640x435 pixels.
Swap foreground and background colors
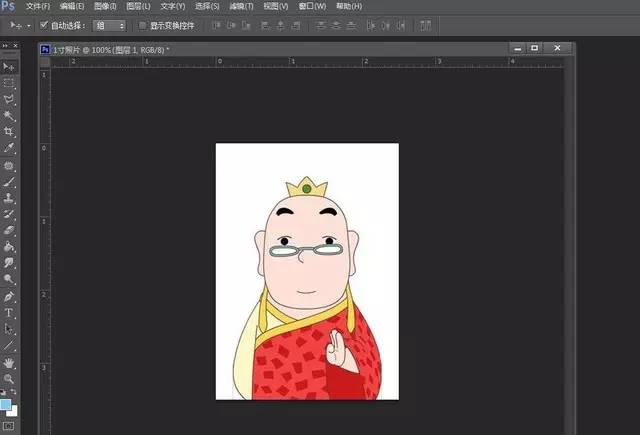pos(13,392)
